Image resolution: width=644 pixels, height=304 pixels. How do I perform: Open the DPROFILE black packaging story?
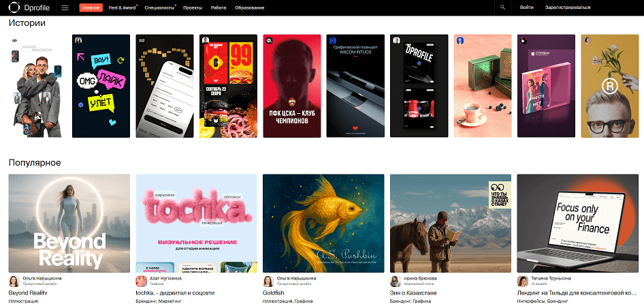point(419,86)
